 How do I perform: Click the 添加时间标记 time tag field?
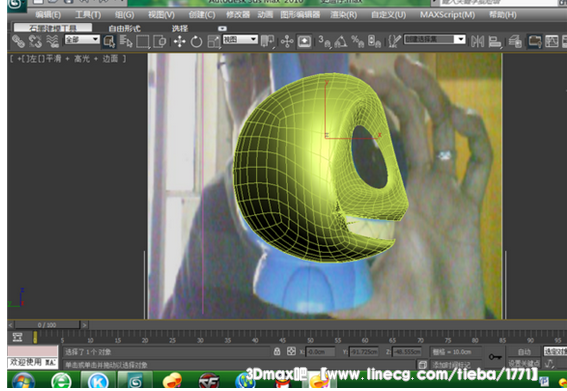(455, 364)
